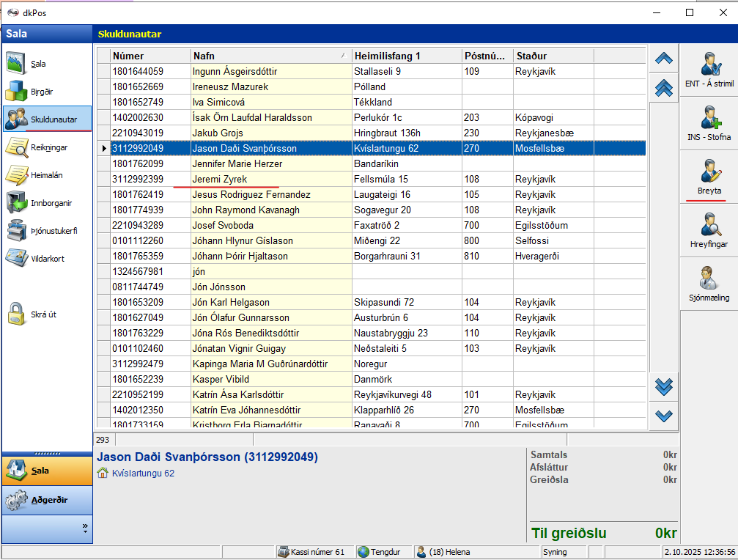Click the Skrá út padlock icon

point(18,314)
